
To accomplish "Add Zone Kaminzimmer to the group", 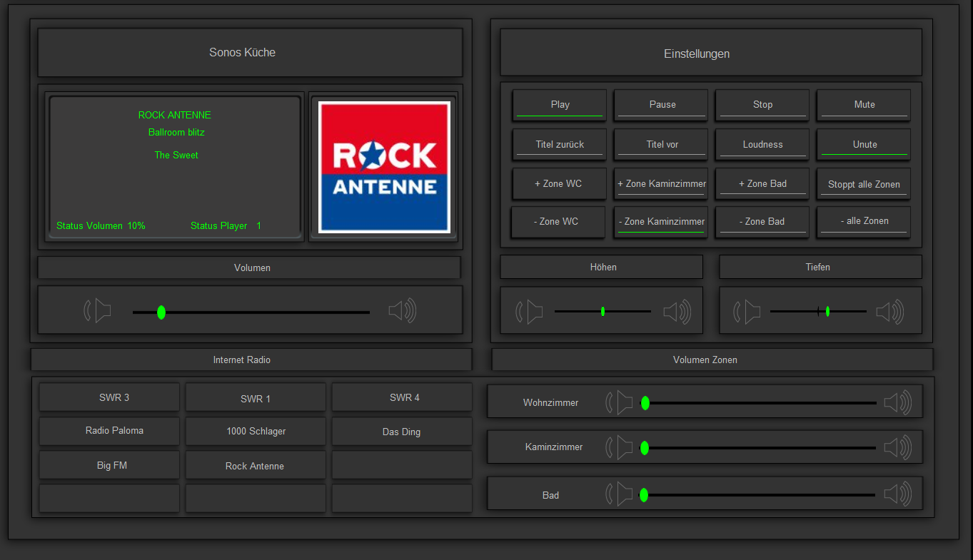I will 662,184.
